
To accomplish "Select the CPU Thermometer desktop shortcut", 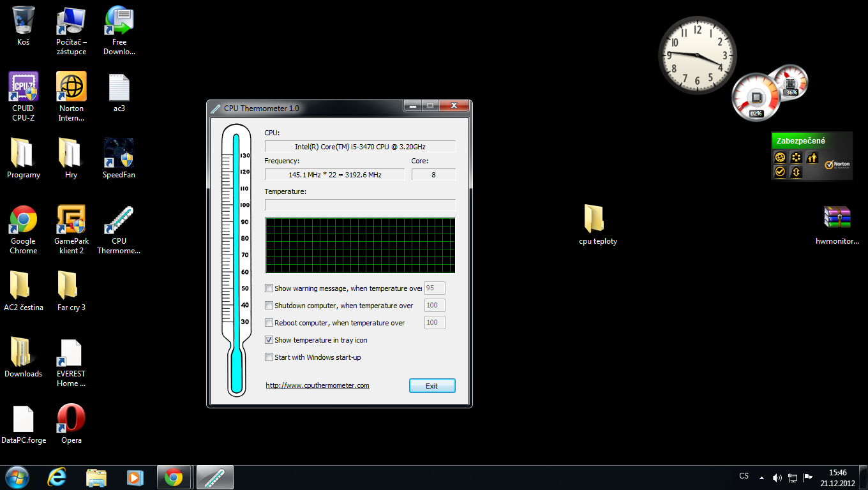I will pyautogui.click(x=119, y=230).
